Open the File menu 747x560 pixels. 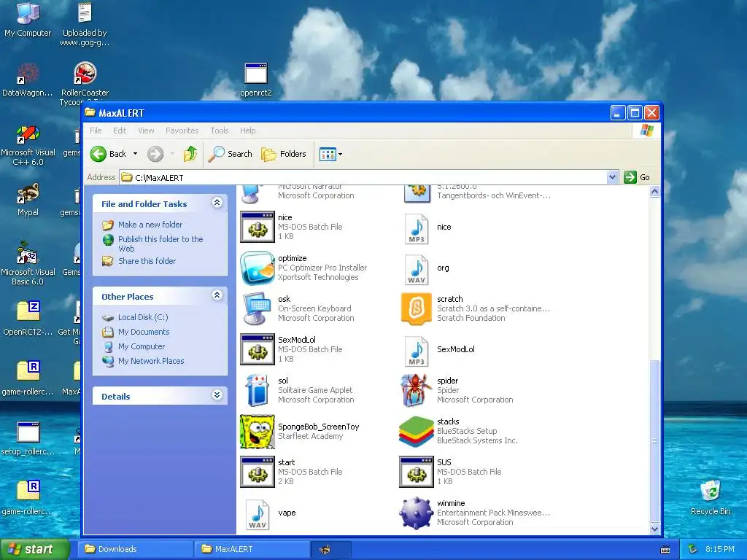[96, 131]
